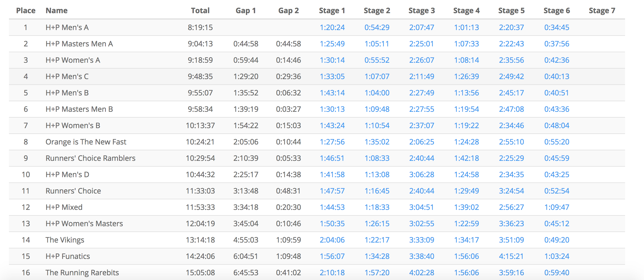The height and width of the screenshot is (280, 644).
Task: Click the Total column header
Action: coord(200,11)
